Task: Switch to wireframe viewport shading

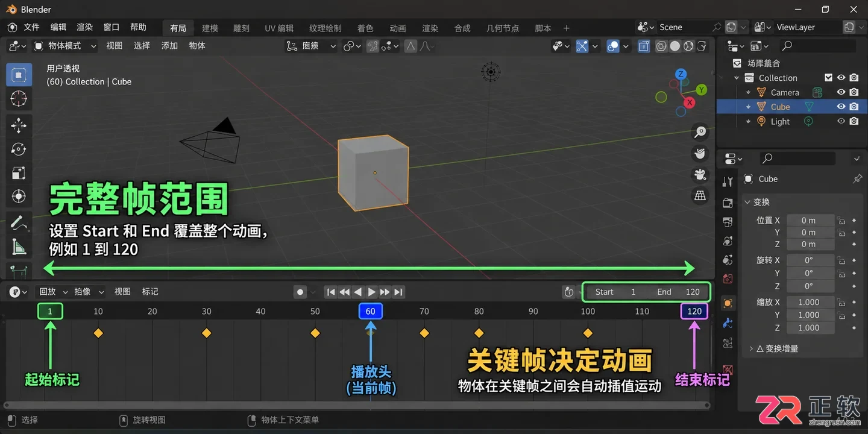Action: tap(662, 46)
